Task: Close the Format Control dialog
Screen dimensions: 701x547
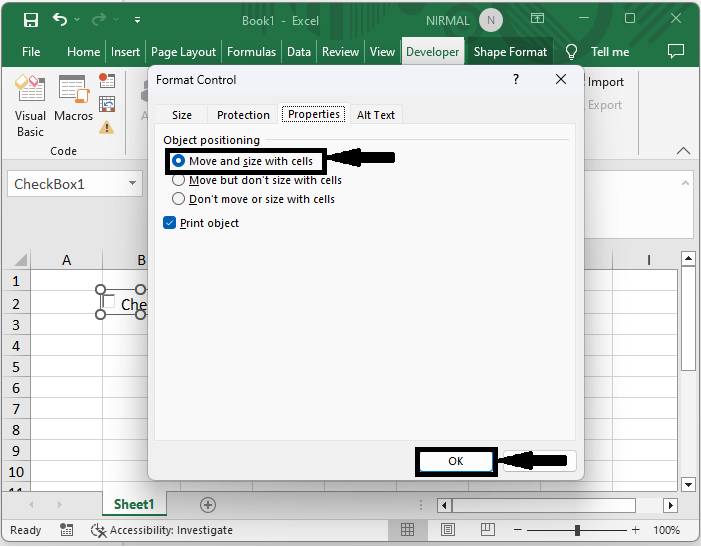Action: (x=561, y=80)
